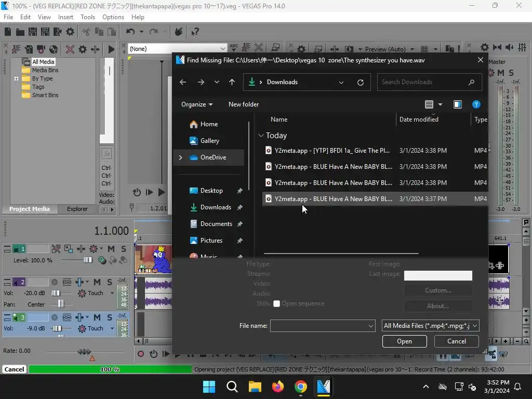This screenshot has height=399, width=532.
Task: Go up one folder level arrow
Action: (232, 82)
